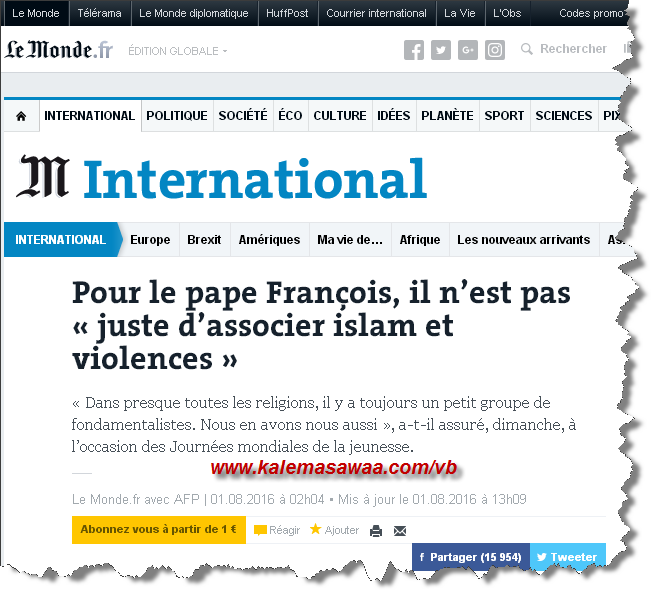The width and height of the screenshot is (651, 590).
Task: Go to homepage via house icon
Action: click(x=21, y=116)
